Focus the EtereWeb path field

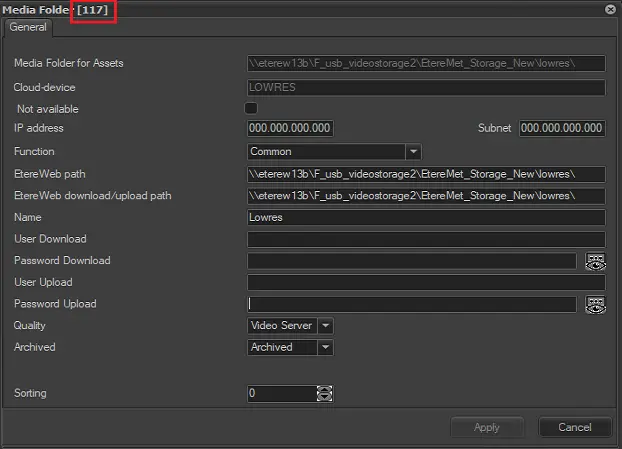click(x=426, y=174)
